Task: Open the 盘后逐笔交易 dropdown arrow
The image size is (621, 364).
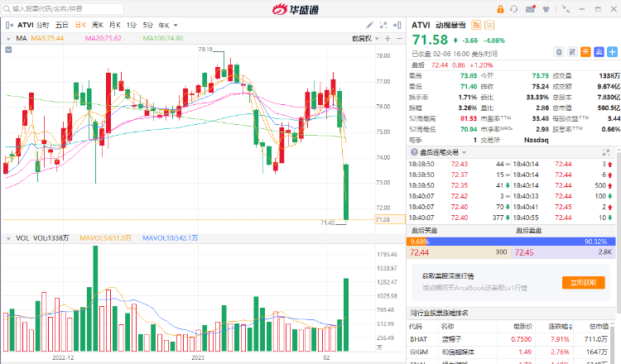Action: (465, 153)
